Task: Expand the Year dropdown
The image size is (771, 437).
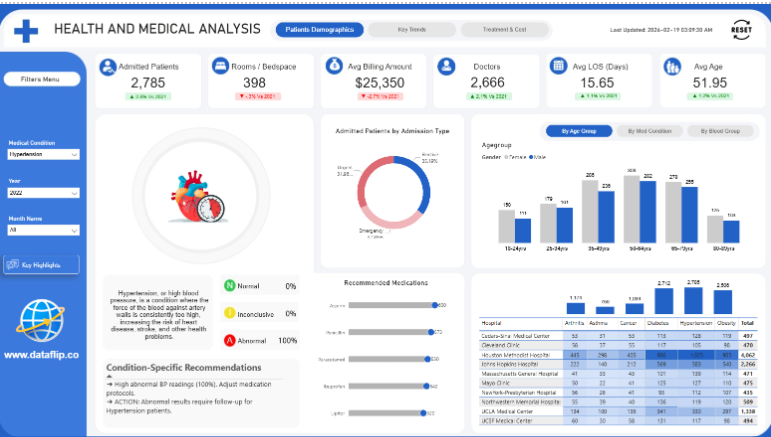Action: 43,192
